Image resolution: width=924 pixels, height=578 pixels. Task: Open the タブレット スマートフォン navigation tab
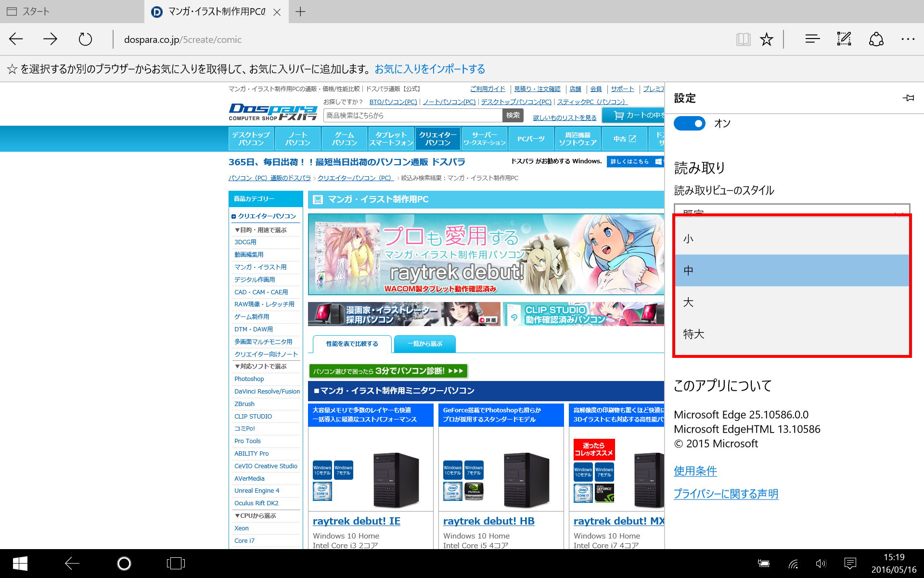[x=391, y=139]
